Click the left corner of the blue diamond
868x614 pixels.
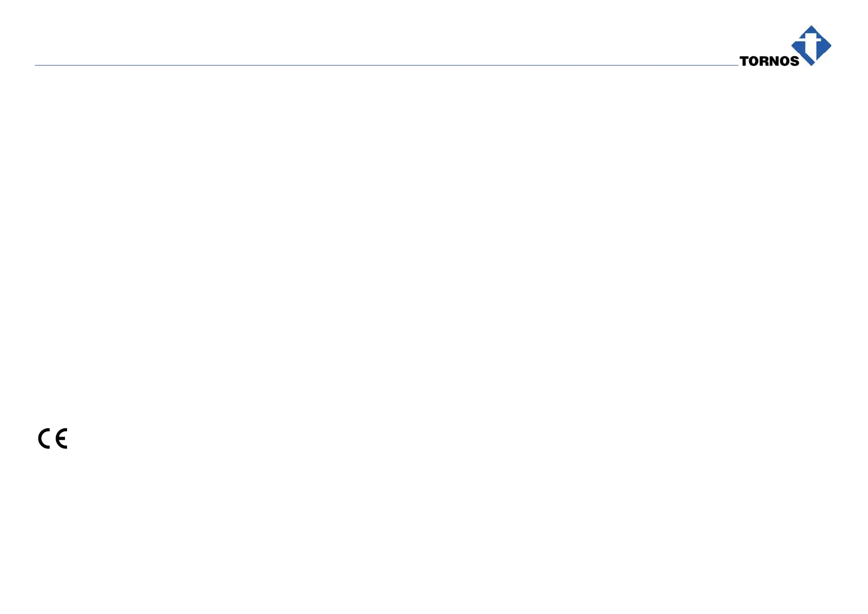pyautogui.click(x=793, y=45)
